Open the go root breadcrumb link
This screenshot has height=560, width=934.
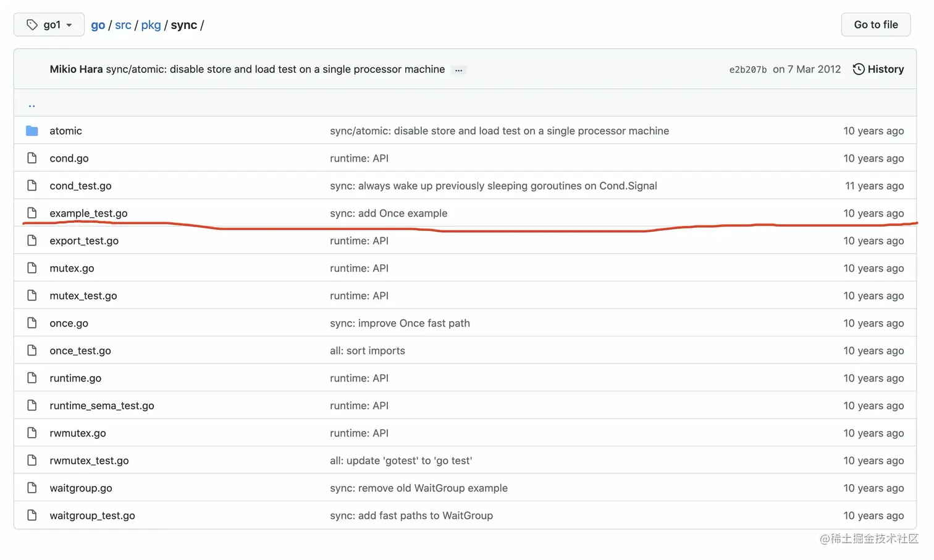click(98, 25)
